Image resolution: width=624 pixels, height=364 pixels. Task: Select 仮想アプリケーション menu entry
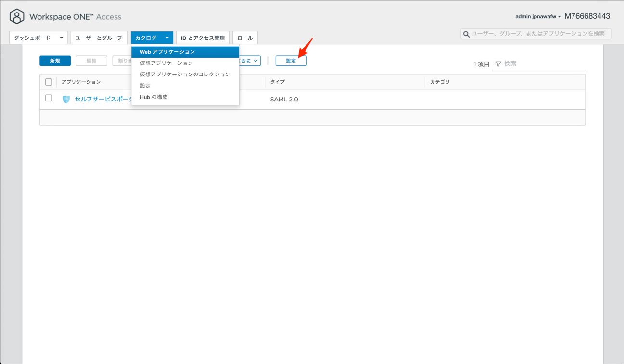point(185,63)
